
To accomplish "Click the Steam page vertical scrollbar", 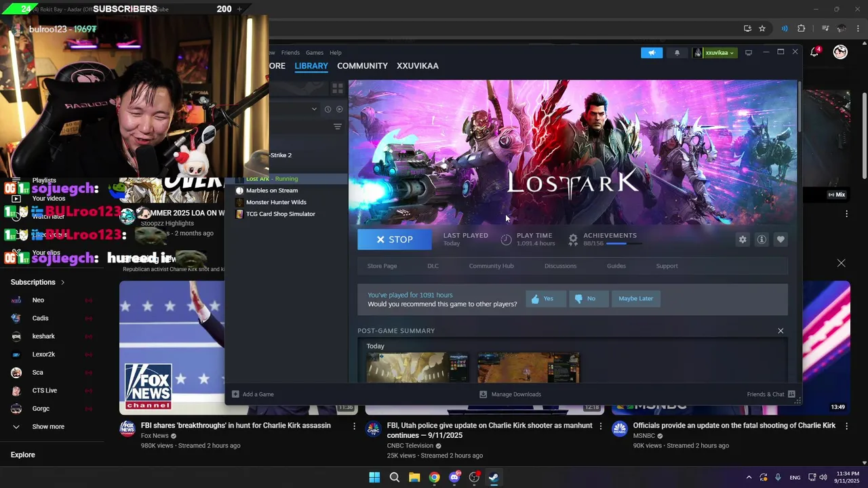I will coord(800,107).
